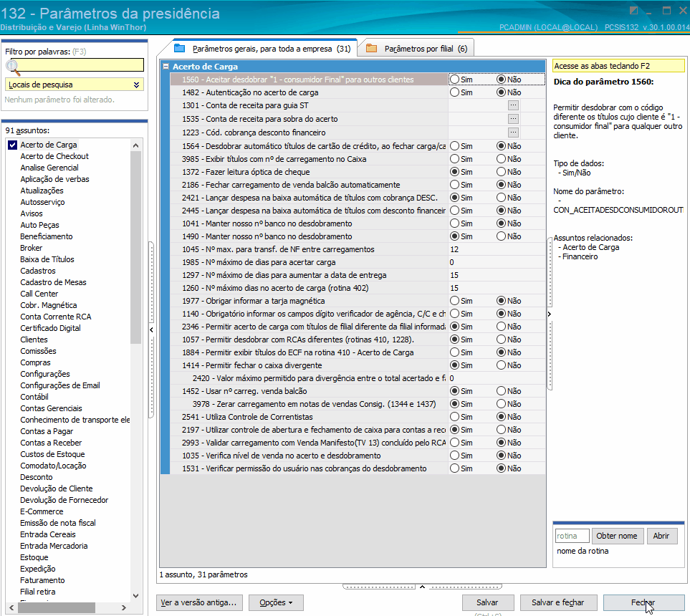Click the rotina input field
This screenshot has width=690, height=616.
[572, 536]
